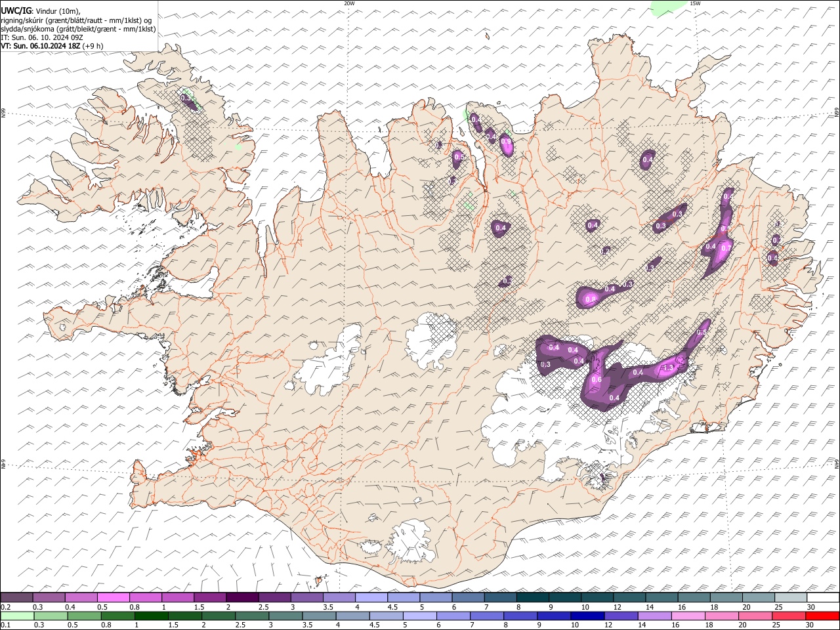
Task: Click the '20W' longitude label
Action: pos(349,3)
